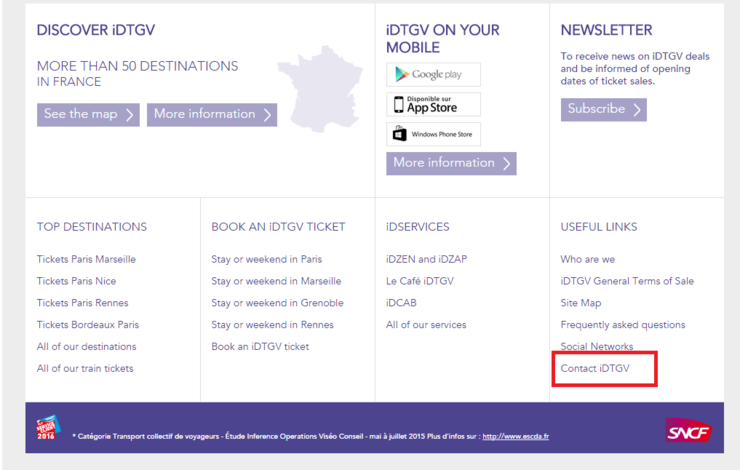Open Tickets Paris Nice link
This screenshot has width=740, height=470.
(x=76, y=281)
